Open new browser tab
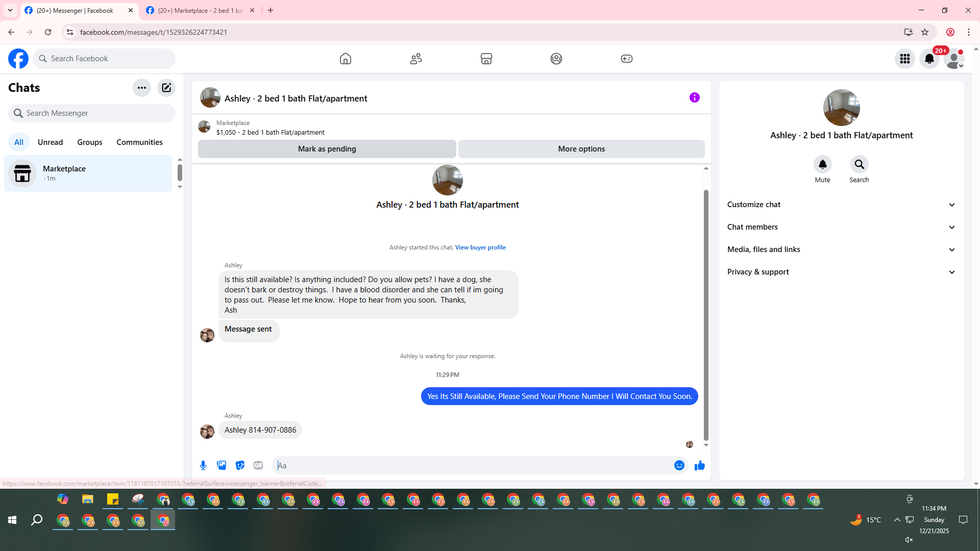The image size is (980, 551). pyautogui.click(x=271, y=10)
